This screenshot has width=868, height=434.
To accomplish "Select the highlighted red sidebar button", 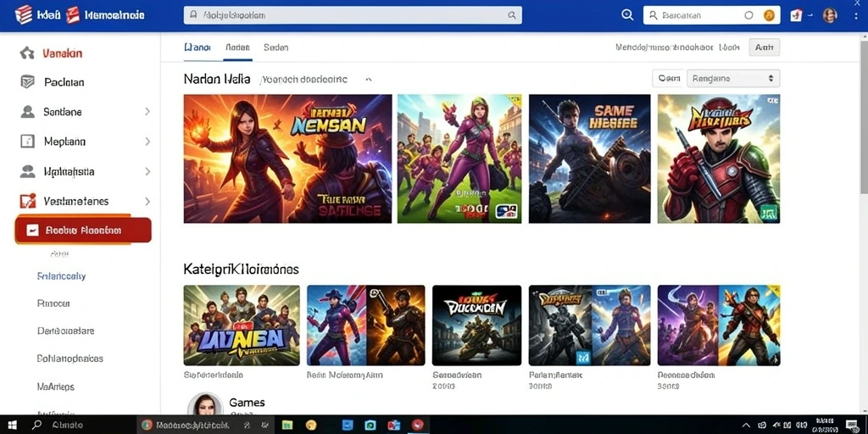I will [x=83, y=231].
